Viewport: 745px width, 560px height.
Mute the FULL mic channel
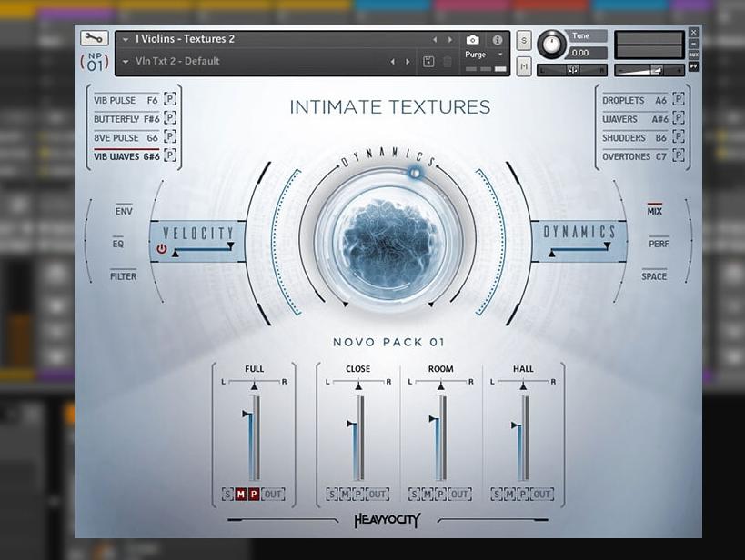click(241, 495)
